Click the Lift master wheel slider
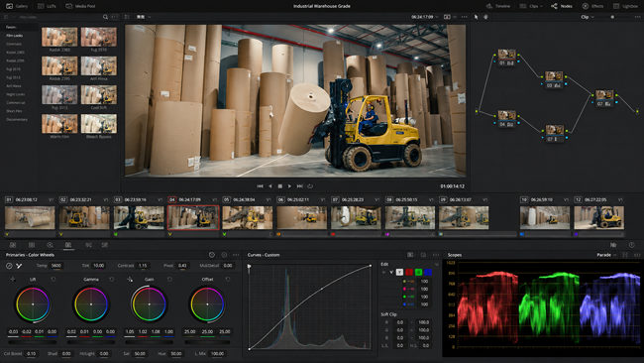The width and height of the screenshot is (644, 363). 33,342
